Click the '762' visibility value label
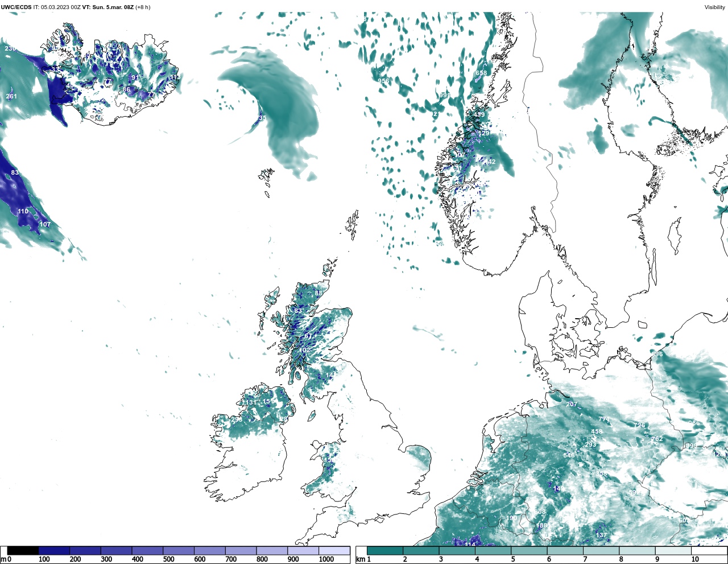This screenshot has width=728, height=564. [x=657, y=439]
